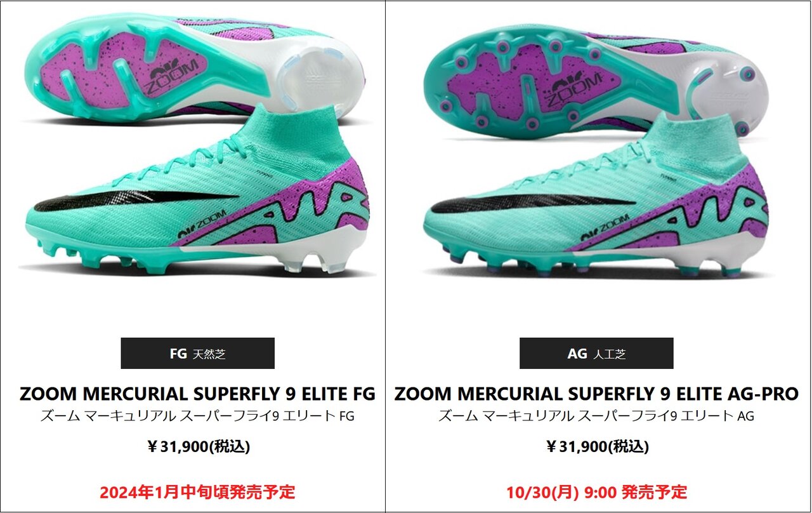Click the red 2024年1月中旬頃発売予定 text
Image resolution: width=812 pixels, height=513 pixels.
point(197,491)
